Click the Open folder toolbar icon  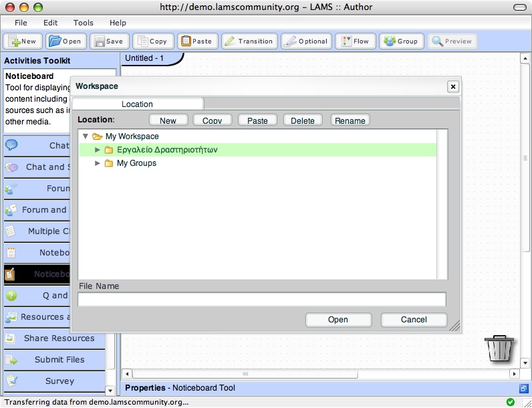pos(55,41)
